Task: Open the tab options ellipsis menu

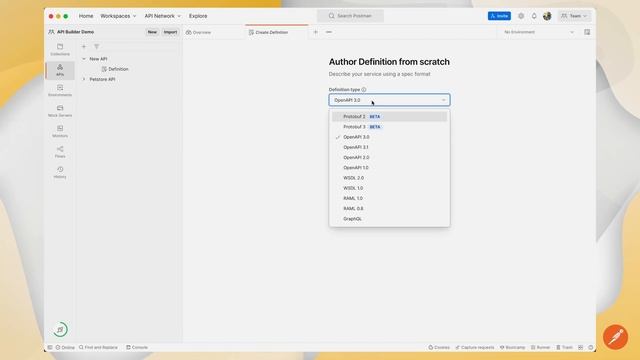Action: pyautogui.click(x=329, y=32)
